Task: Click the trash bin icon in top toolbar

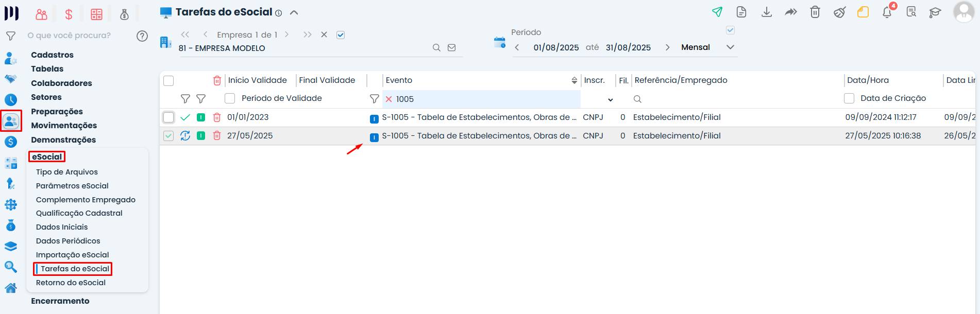Action: click(815, 12)
